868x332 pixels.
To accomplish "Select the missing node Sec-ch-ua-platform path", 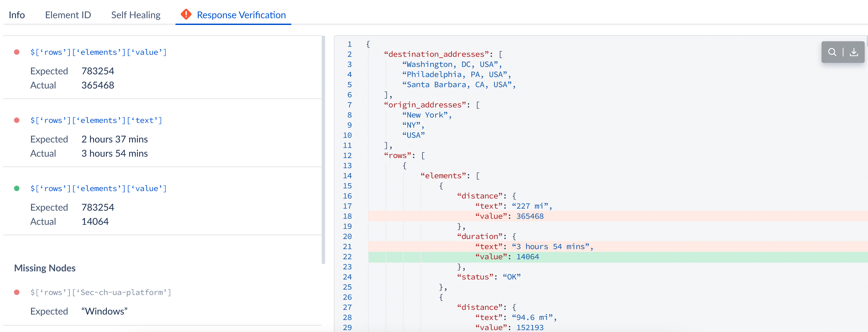I will [100, 293].
